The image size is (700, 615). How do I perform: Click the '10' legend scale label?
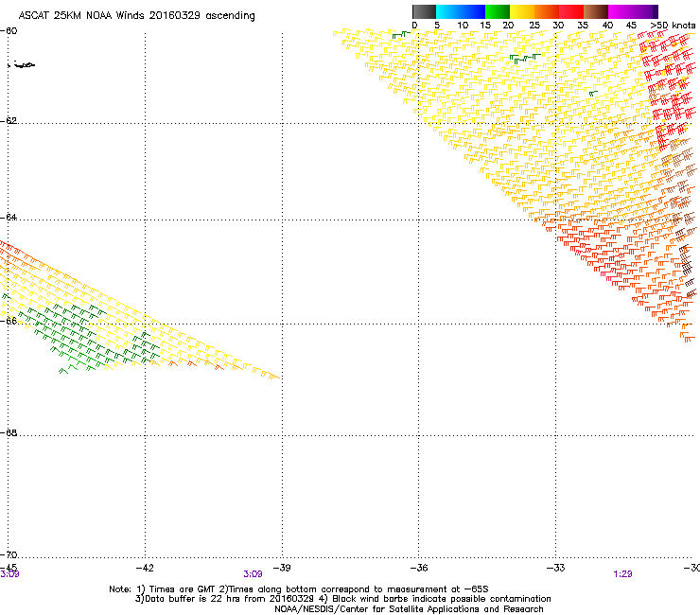[x=463, y=26]
